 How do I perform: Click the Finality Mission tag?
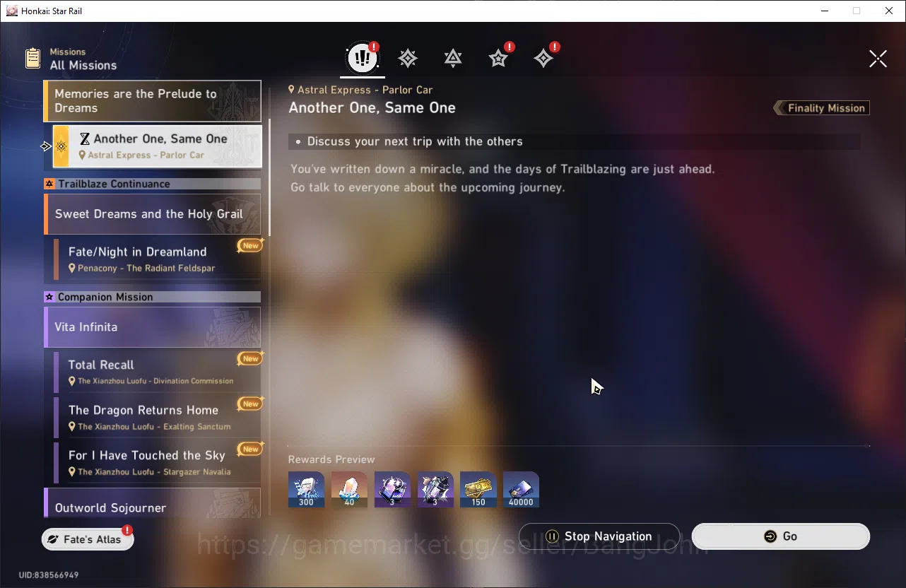tap(821, 108)
